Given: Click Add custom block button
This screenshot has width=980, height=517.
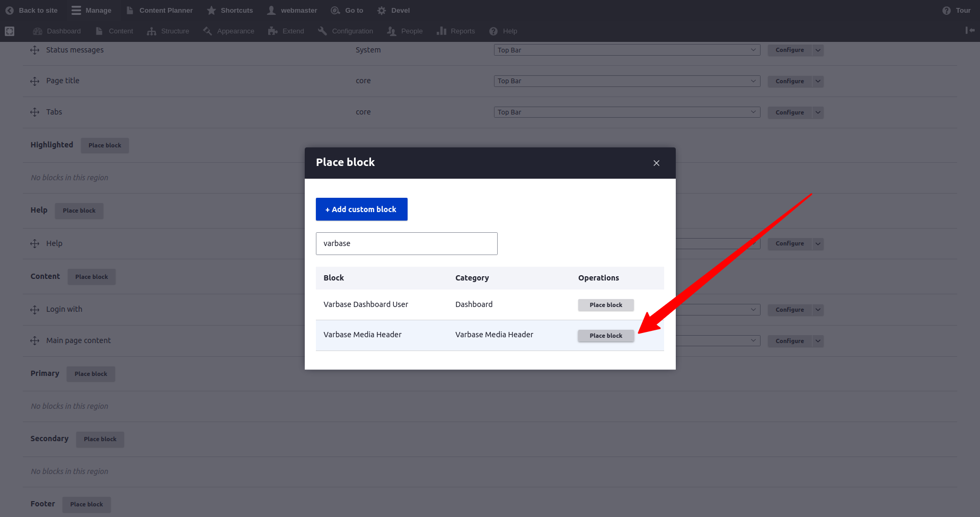Looking at the screenshot, I should [361, 209].
